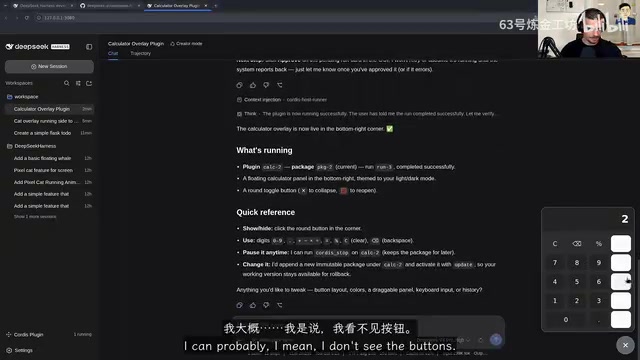Click the white key next to %
This screenshot has width=640, height=360.
pyautogui.click(x=621, y=244)
